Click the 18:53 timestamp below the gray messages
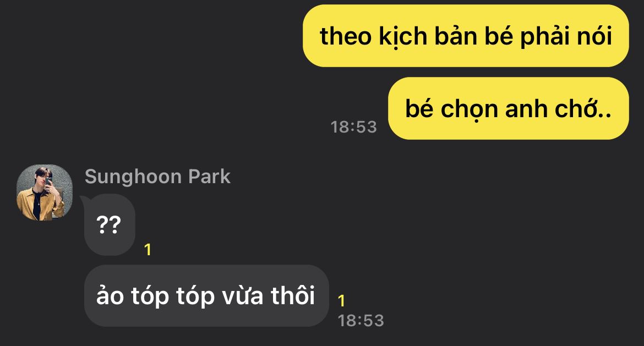Screen dimensions: 644x346 tap(361, 321)
